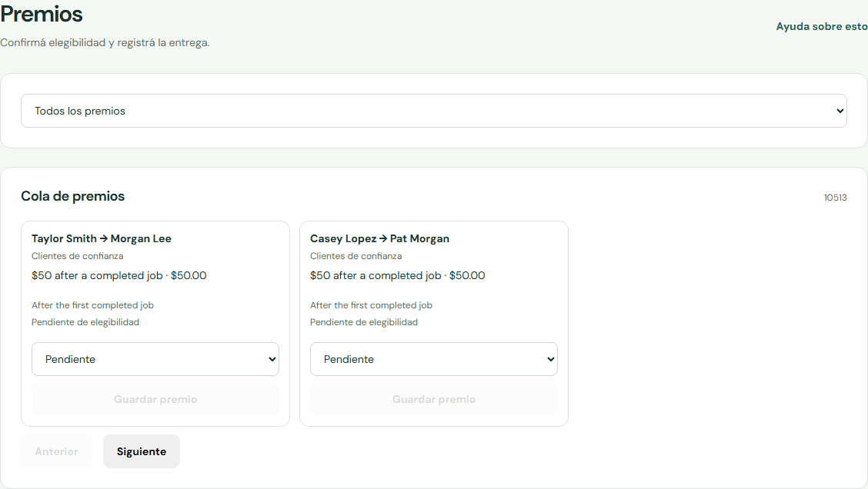Click the queue count '10513'
This screenshot has width=868, height=489.
[x=835, y=198]
